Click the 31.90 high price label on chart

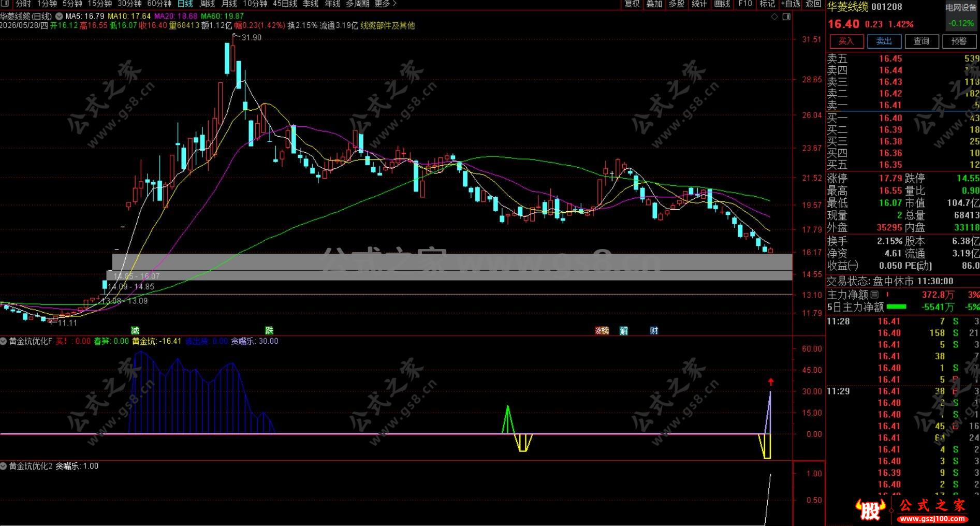252,38
